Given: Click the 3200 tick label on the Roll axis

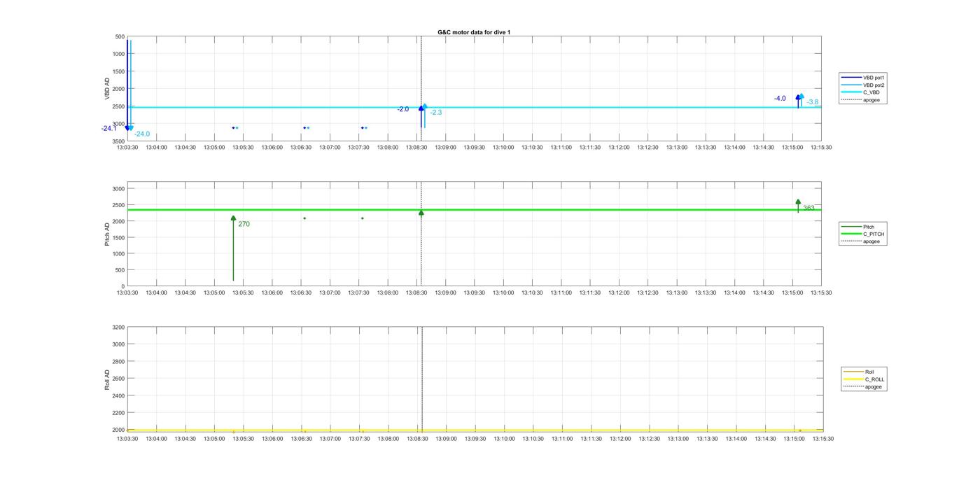Looking at the screenshot, I should (x=118, y=328).
